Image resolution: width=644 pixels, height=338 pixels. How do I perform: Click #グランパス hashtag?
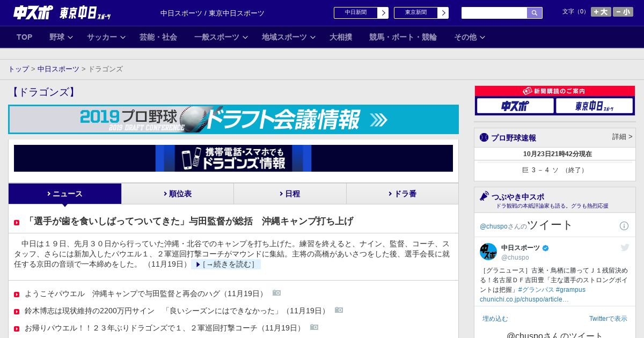tap(536, 290)
